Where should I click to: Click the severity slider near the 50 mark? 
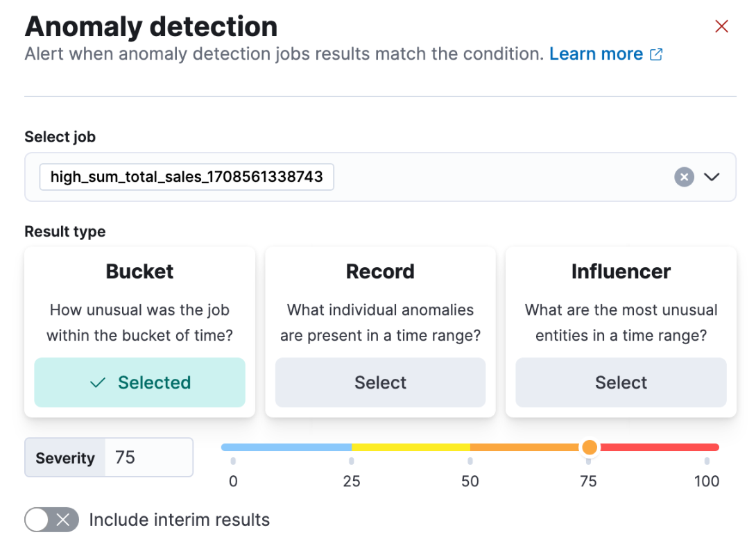[x=470, y=448]
